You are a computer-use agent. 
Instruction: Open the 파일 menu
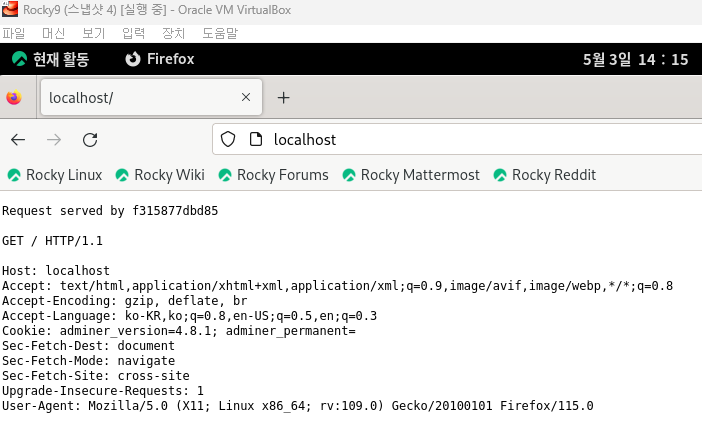pos(14,33)
